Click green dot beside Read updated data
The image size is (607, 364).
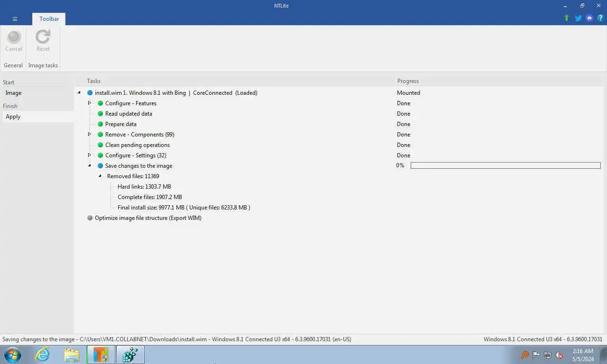[x=101, y=114]
